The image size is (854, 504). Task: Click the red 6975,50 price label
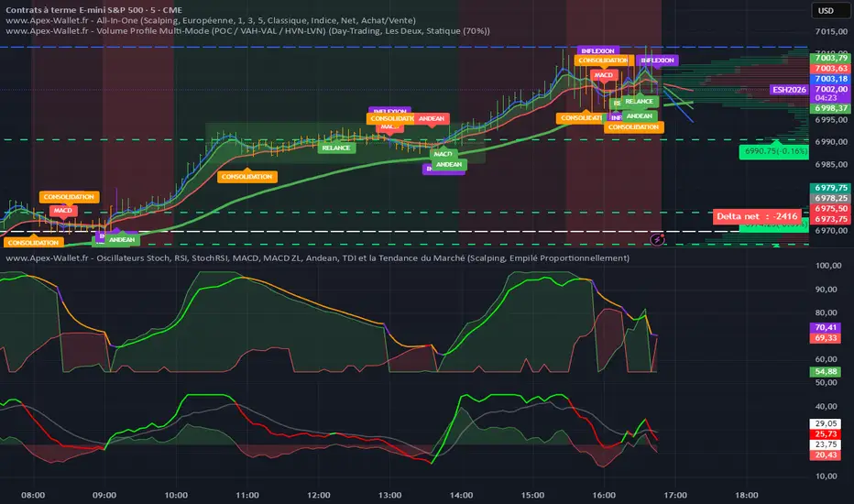pos(831,209)
